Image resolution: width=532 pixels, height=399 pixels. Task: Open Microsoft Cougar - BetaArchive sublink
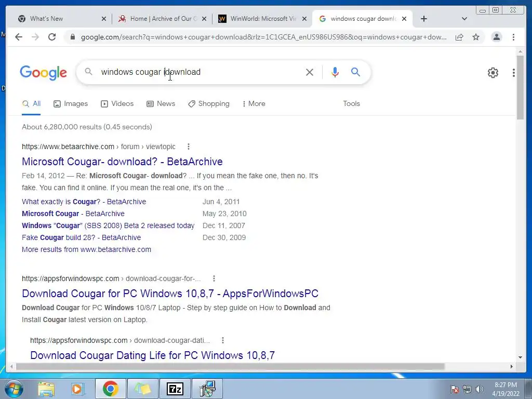pos(73,214)
